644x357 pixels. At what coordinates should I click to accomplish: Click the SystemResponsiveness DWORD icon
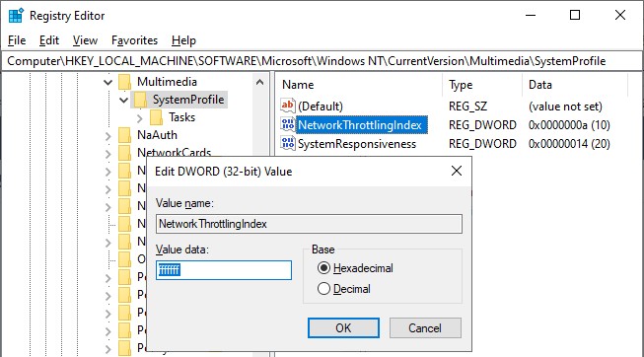288,143
